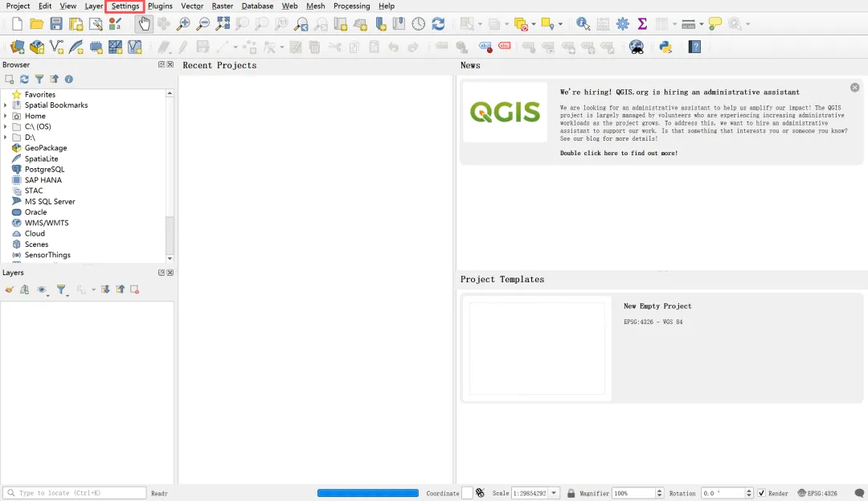The height and width of the screenshot is (501, 868).
Task: Toggle the extents coordinate display icon
Action: (x=480, y=493)
